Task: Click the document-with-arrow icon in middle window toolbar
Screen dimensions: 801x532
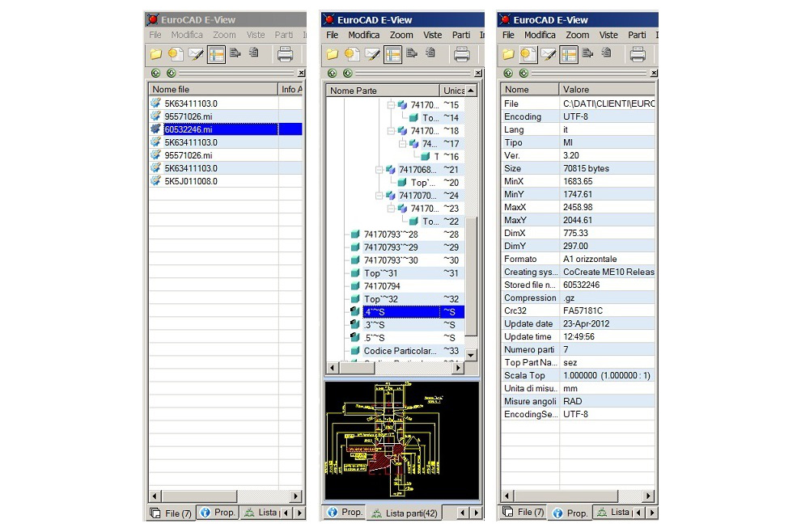Action: [412, 53]
